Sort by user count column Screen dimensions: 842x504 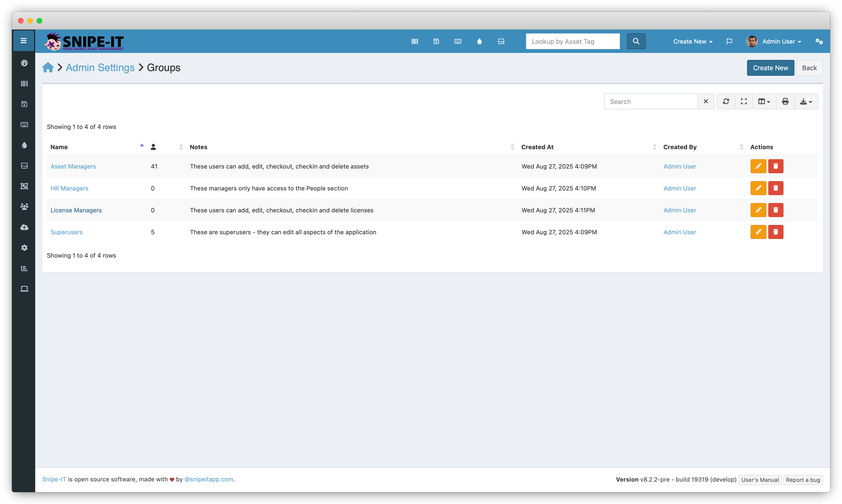[x=167, y=147]
